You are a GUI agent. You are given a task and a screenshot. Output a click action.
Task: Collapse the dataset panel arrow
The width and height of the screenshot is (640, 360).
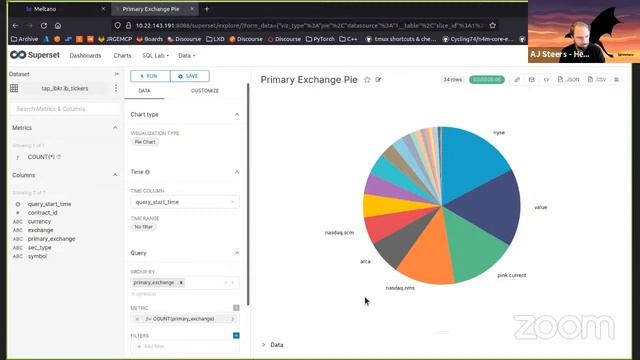click(x=117, y=74)
